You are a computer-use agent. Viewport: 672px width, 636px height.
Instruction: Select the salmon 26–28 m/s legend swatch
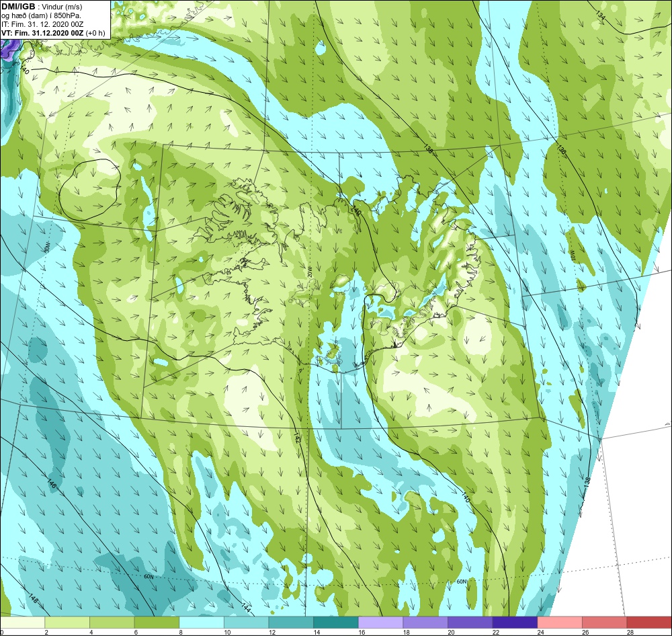click(x=605, y=622)
